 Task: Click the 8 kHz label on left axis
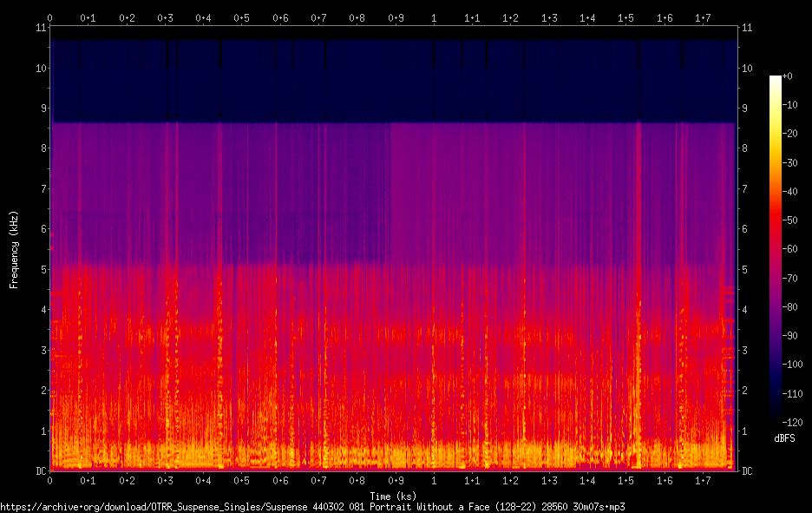[x=44, y=148]
